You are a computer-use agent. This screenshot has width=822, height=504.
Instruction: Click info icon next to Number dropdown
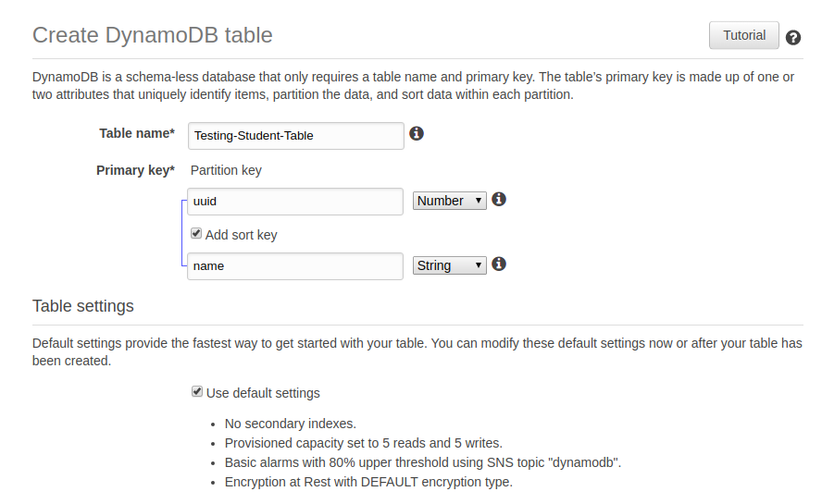pyautogui.click(x=499, y=199)
